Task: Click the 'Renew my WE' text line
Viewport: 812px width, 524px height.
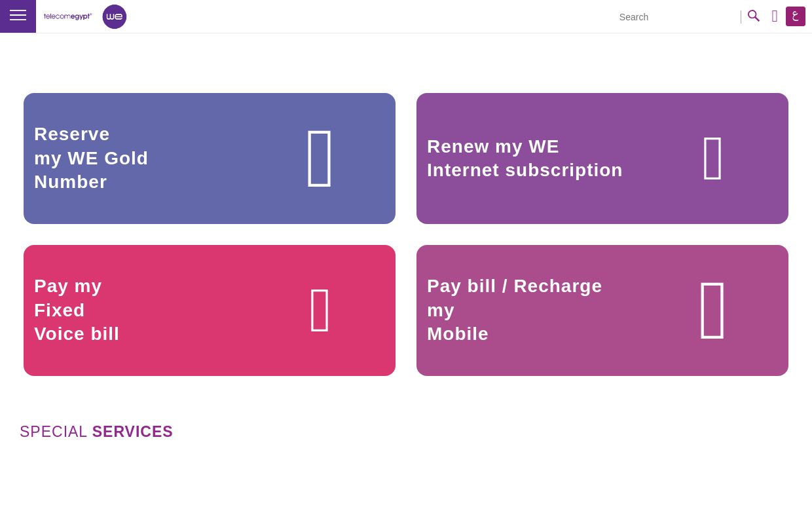Action: (493, 147)
